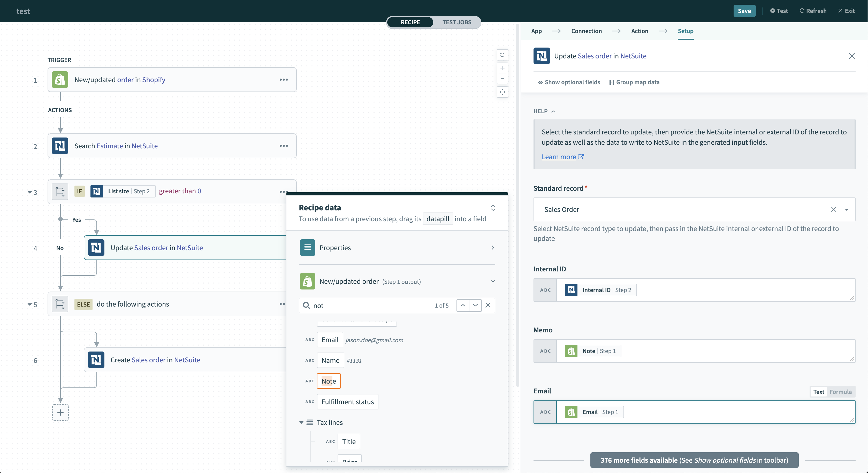Viewport: 868px width, 473px height.
Task: Open the ellipsis menu on the trigger step
Action: [284, 80]
